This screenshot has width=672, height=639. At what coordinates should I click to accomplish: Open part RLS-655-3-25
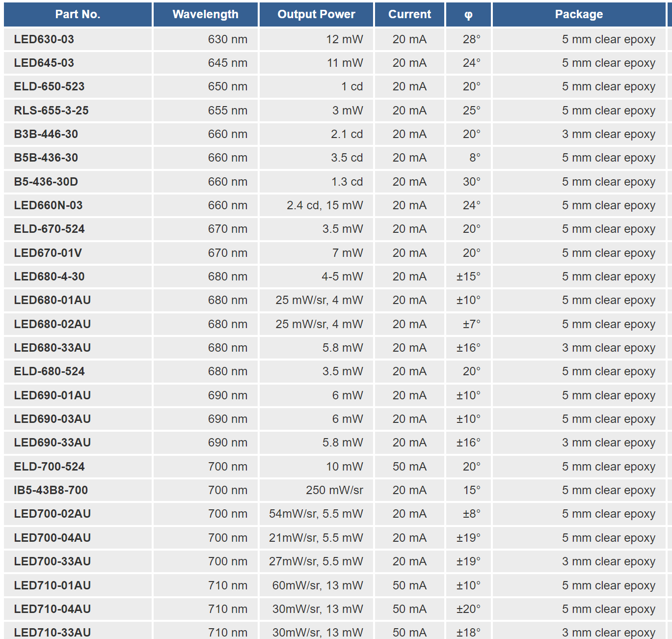click(52, 111)
